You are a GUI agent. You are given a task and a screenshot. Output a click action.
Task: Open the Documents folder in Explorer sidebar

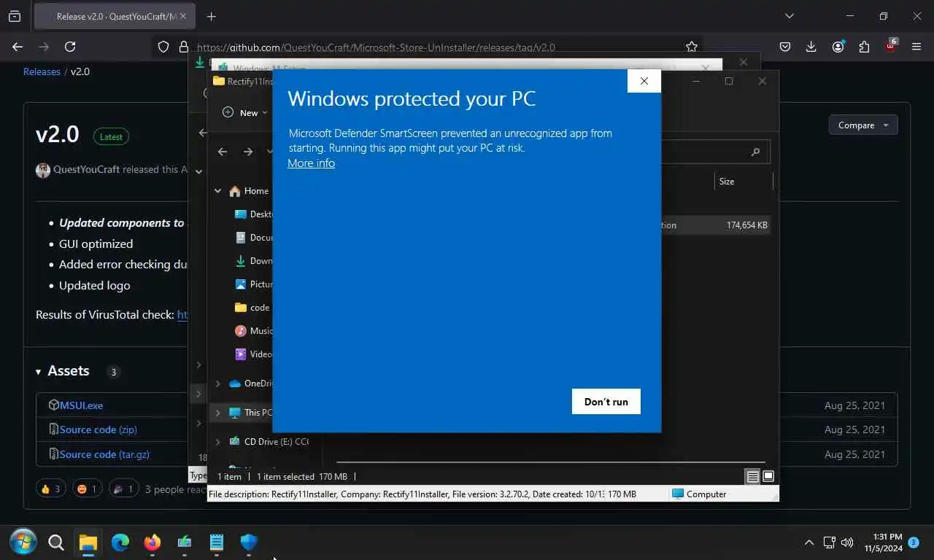click(x=253, y=238)
